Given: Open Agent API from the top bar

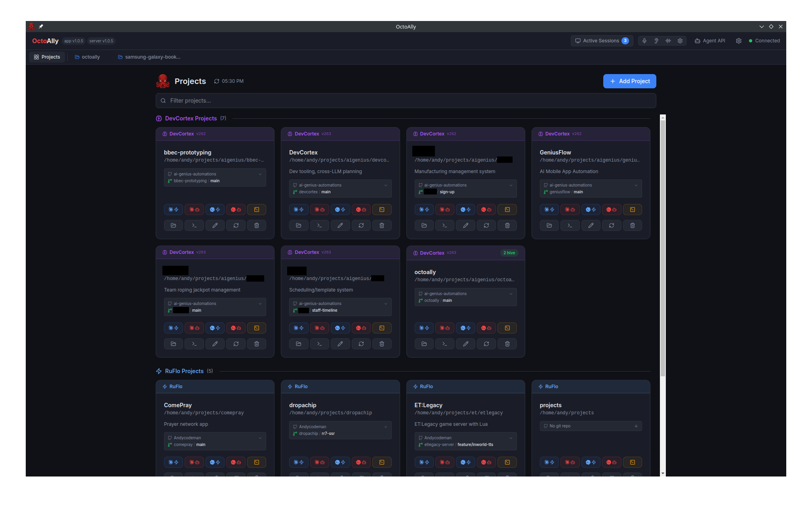Looking at the screenshot, I should (x=710, y=40).
